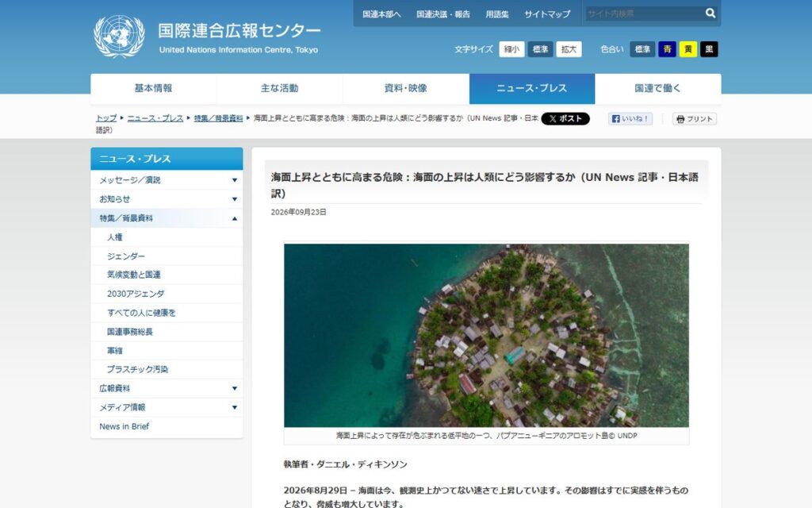Open 国連決議・報告 link
This screenshot has height=508, width=812.
pyautogui.click(x=443, y=14)
